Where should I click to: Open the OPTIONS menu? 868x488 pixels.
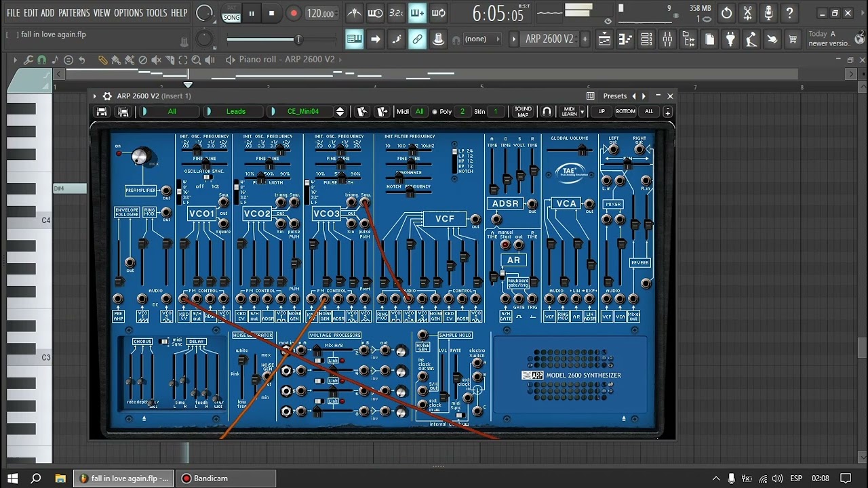[128, 13]
